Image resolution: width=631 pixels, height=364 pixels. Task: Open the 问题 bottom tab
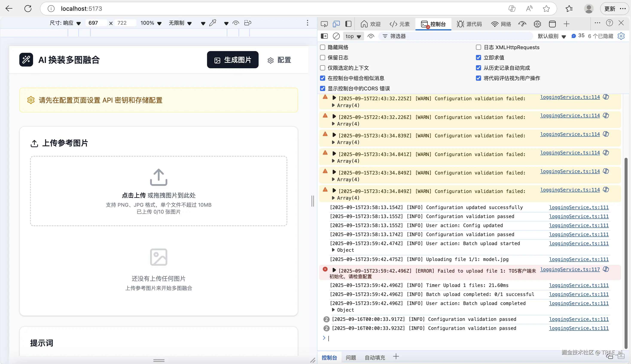tap(351, 358)
